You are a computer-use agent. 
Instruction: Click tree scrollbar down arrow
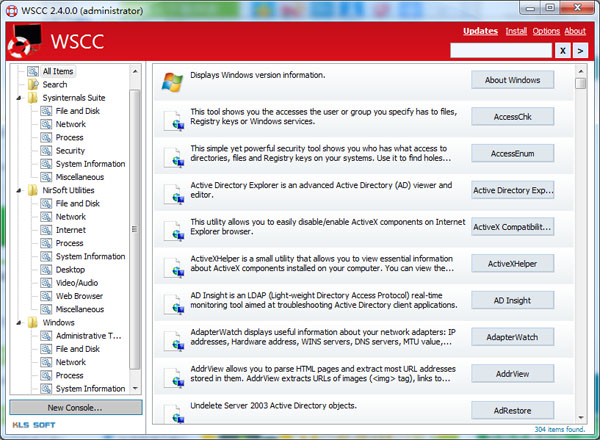[x=135, y=388]
